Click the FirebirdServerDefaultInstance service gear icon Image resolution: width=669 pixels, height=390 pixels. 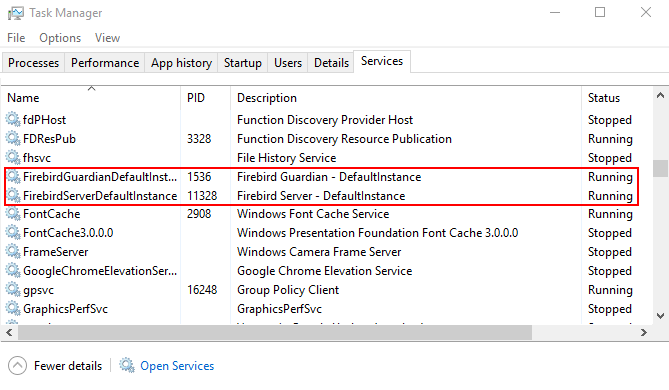[13, 195]
